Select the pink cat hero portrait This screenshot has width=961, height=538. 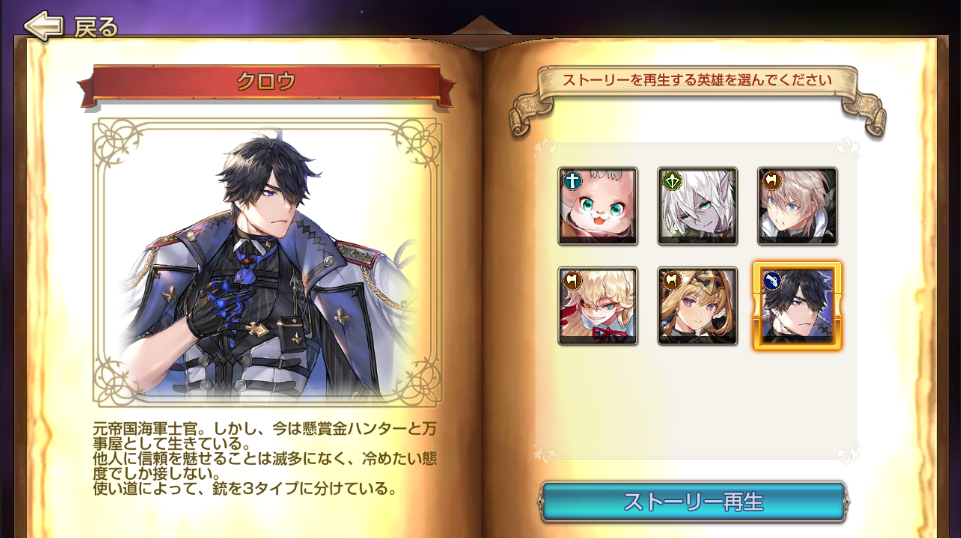pos(598,206)
